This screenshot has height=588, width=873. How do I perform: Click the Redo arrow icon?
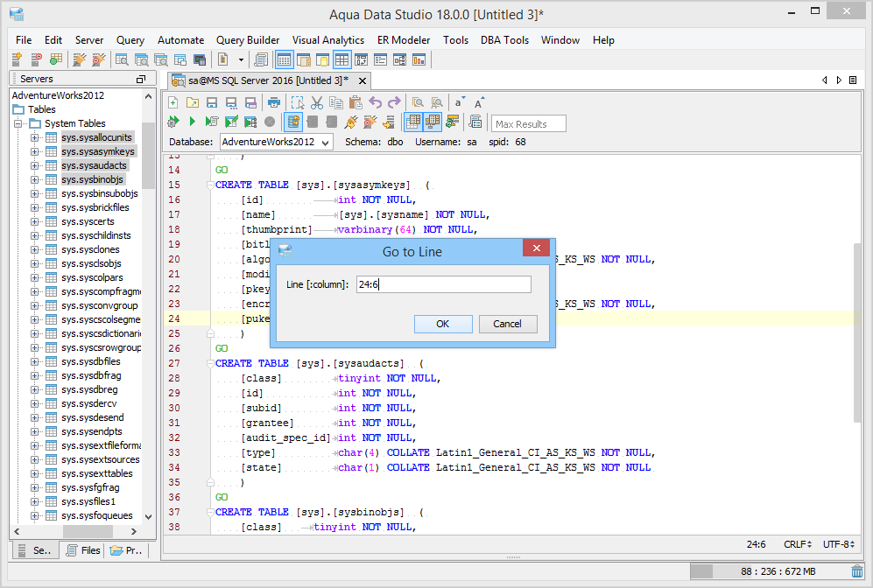(x=394, y=102)
